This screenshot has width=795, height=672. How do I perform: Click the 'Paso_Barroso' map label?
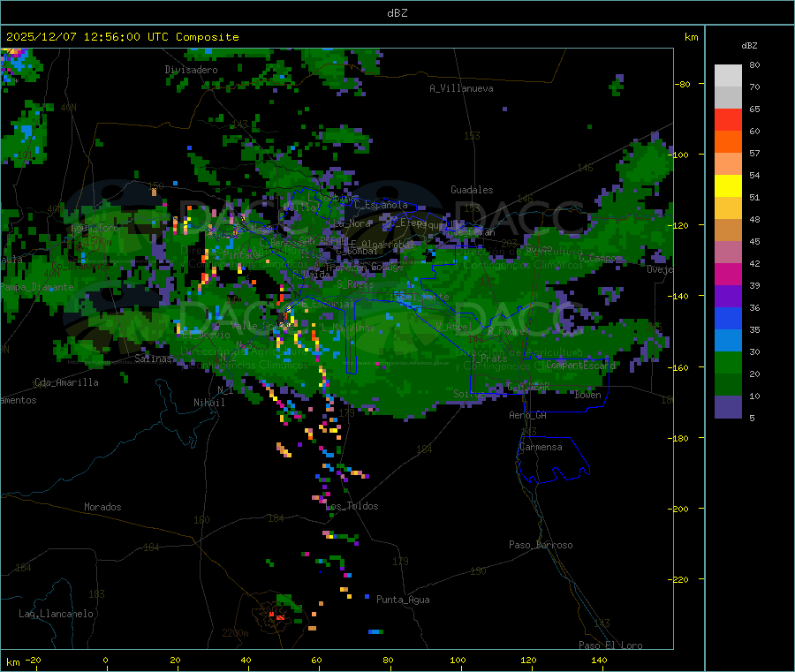541,545
